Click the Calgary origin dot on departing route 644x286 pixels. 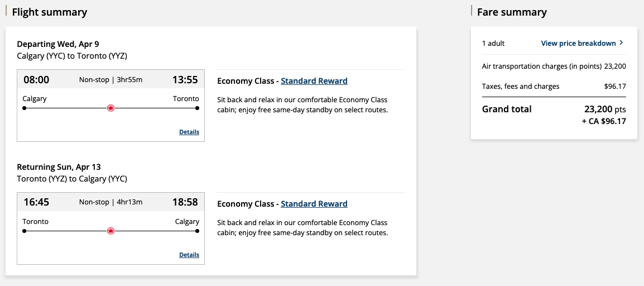24,108
